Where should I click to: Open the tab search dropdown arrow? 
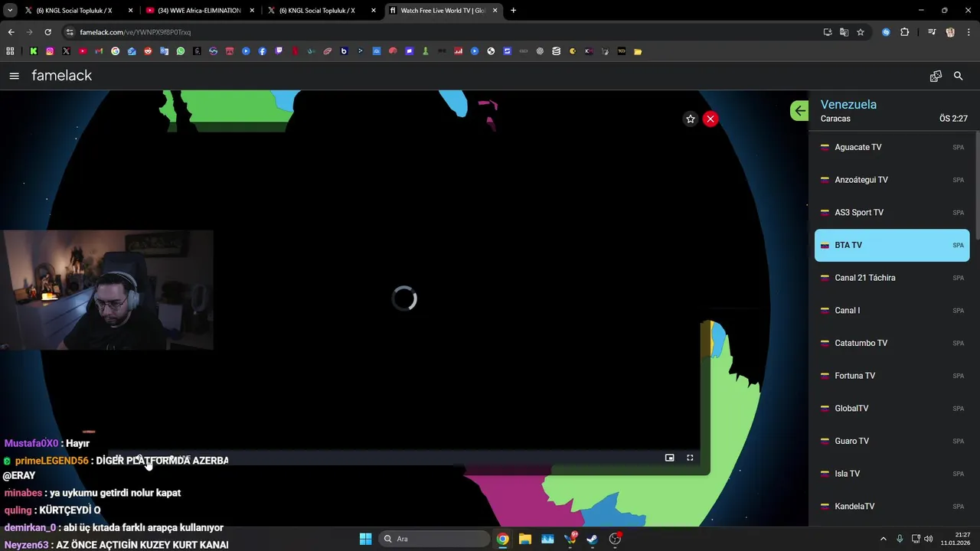(x=9, y=11)
